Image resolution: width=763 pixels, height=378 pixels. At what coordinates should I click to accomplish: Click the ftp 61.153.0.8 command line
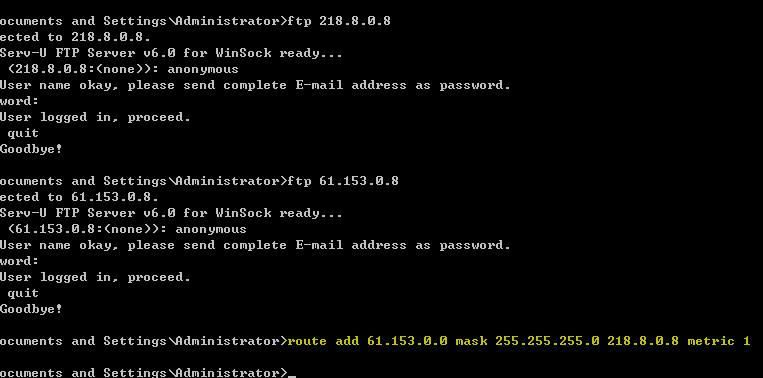tap(343, 181)
